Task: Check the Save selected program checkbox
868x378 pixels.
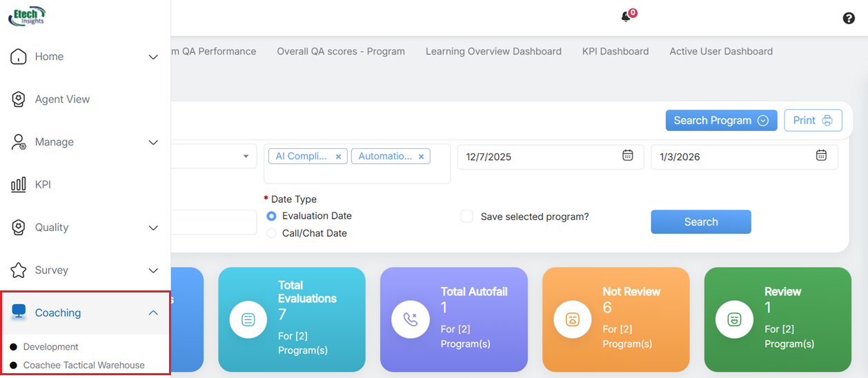Action: click(x=467, y=217)
